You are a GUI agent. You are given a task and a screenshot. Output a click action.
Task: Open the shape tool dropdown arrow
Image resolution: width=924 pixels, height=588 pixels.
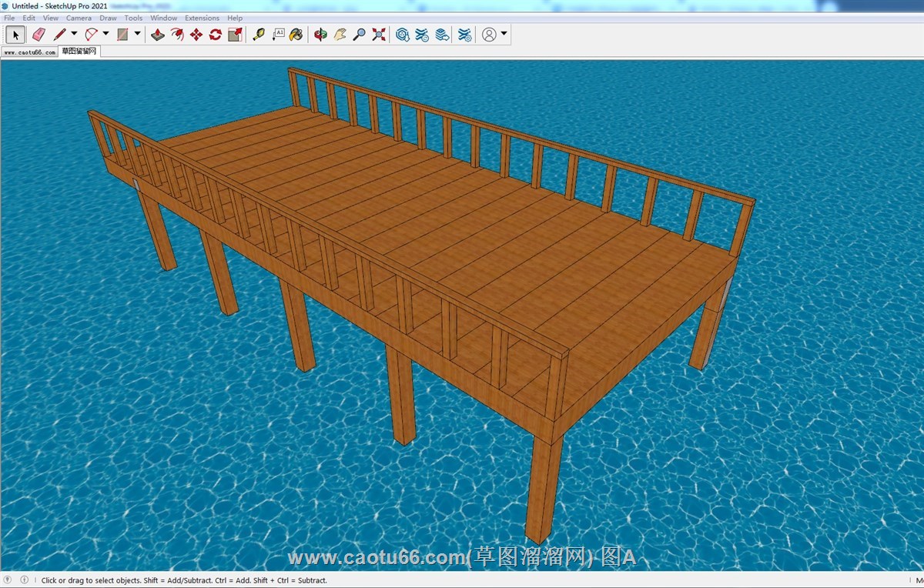point(137,34)
